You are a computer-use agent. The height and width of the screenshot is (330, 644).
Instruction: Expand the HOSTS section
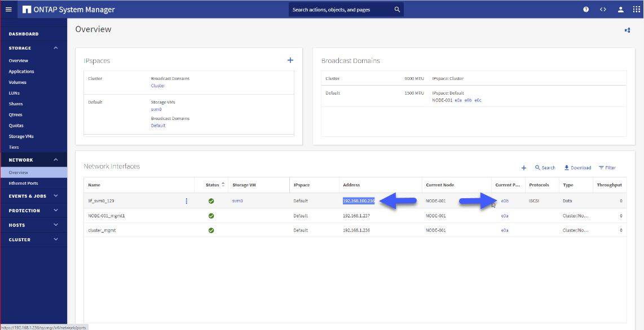click(x=56, y=225)
